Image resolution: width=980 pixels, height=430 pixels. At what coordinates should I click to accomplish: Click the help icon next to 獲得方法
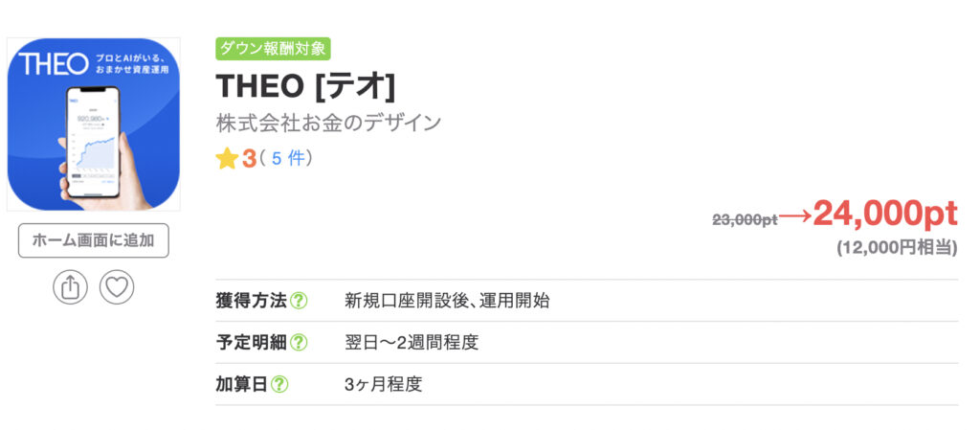pos(299,301)
